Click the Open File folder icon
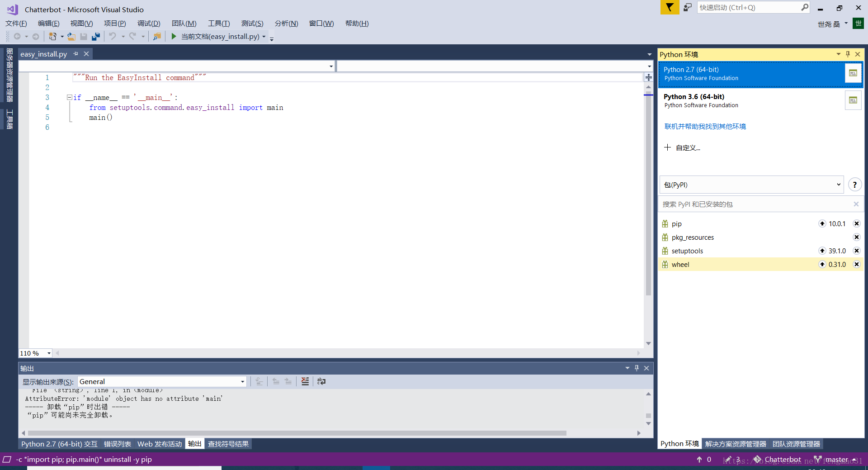This screenshot has width=868, height=470. (71, 37)
